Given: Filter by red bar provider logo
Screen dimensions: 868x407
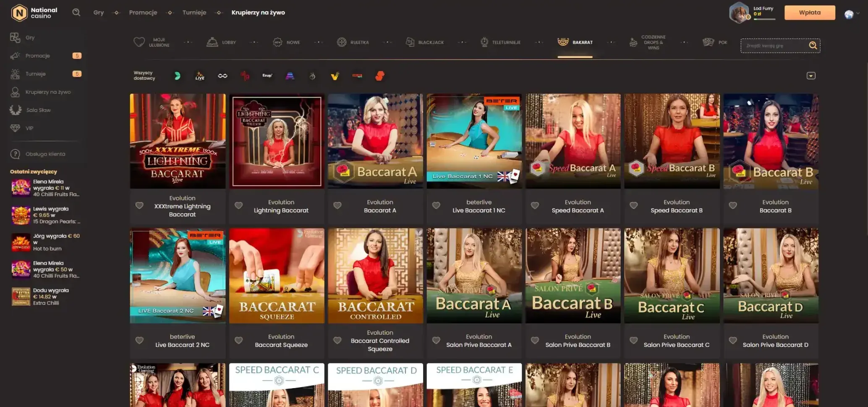Looking at the screenshot, I should [357, 76].
